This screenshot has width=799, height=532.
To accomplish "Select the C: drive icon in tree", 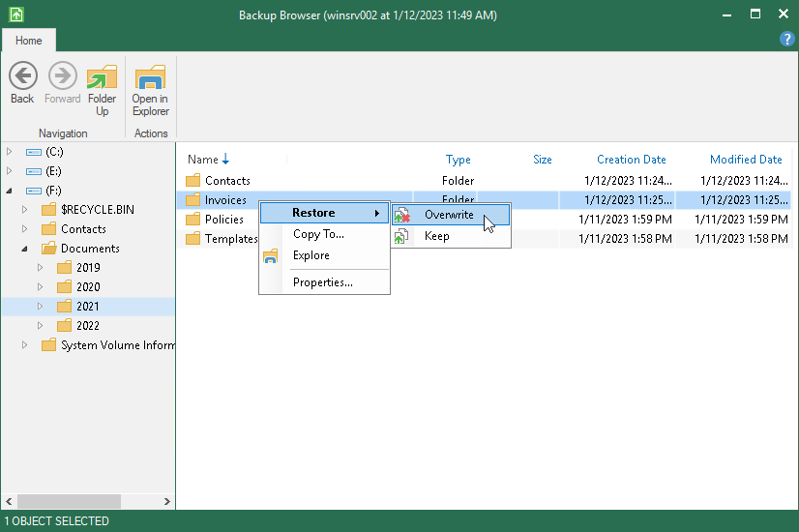I will tap(34, 152).
